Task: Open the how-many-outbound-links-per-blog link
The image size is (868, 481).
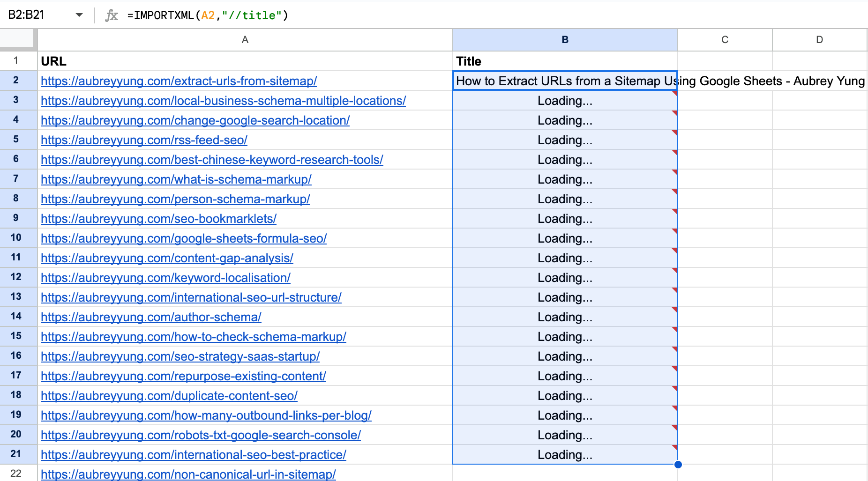Action: click(206, 415)
